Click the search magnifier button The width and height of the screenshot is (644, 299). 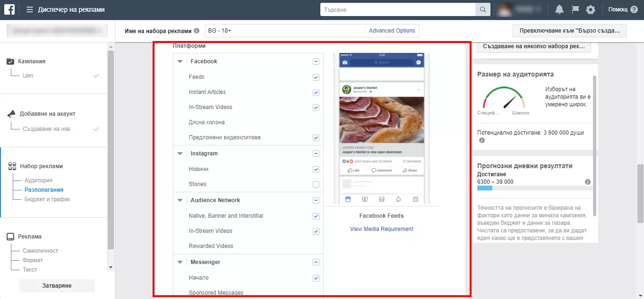pyautogui.click(x=482, y=9)
